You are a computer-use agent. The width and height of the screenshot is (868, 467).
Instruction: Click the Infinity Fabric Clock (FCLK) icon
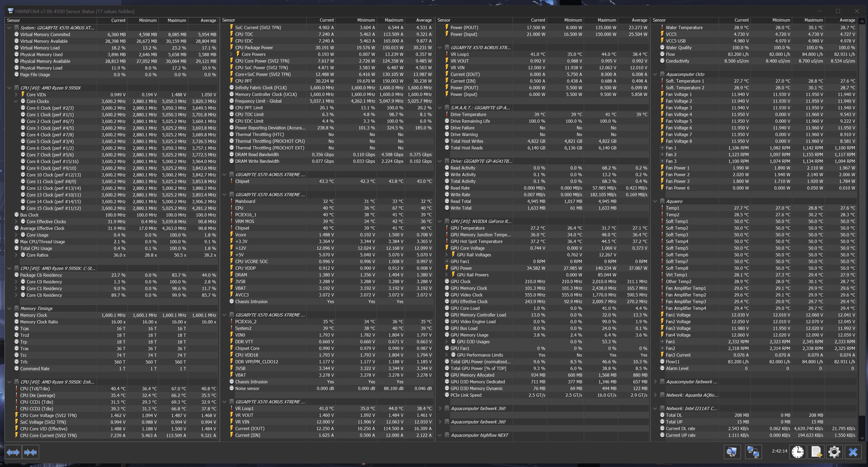tap(231, 88)
